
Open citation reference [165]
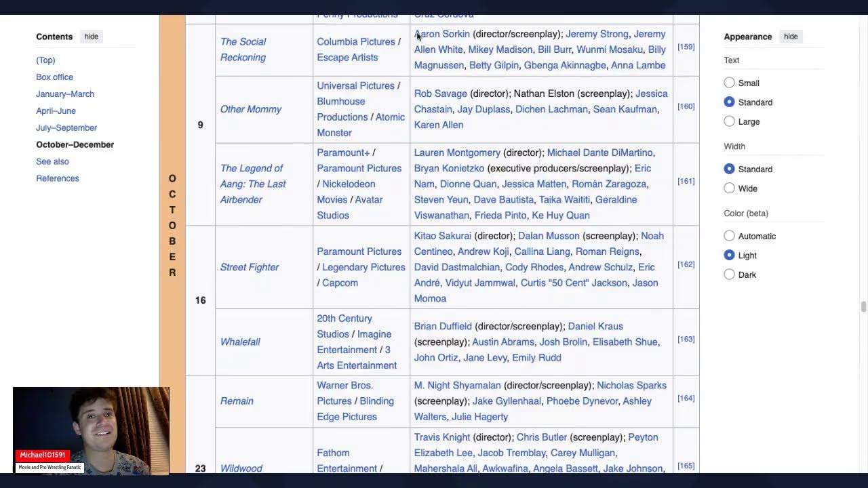686,466
